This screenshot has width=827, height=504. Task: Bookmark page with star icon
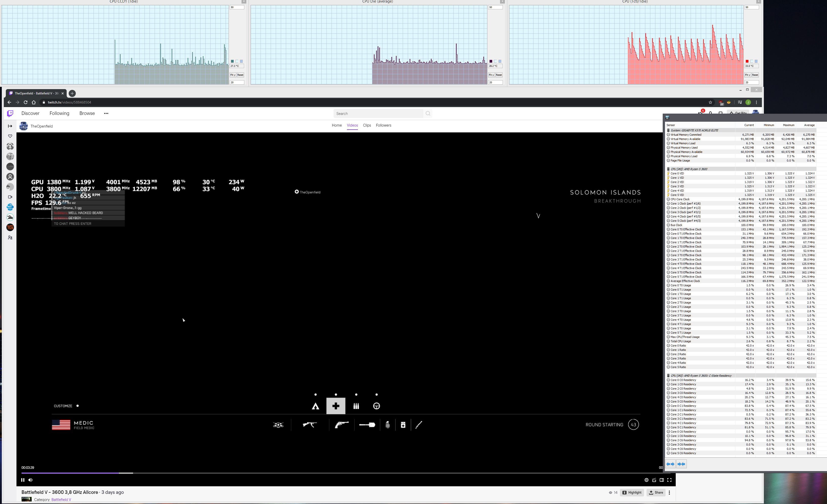(x=710, y=102)
